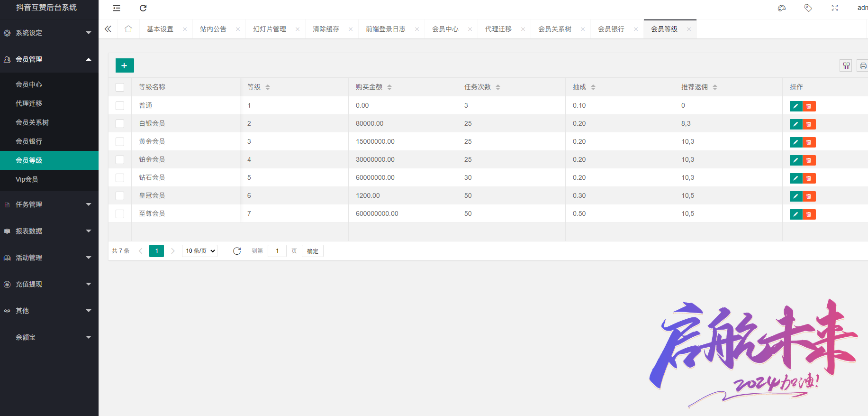Delete the 黄金会员 row
This screenshot has height=416, width=868.
(809, 142)
